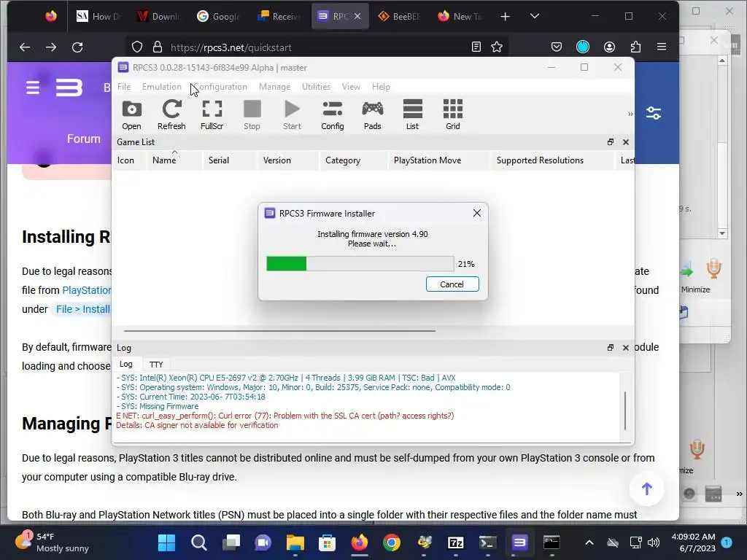747x560 pixels.
Task: Sort game list by the Category column
Action: click(x=354, y=160)
